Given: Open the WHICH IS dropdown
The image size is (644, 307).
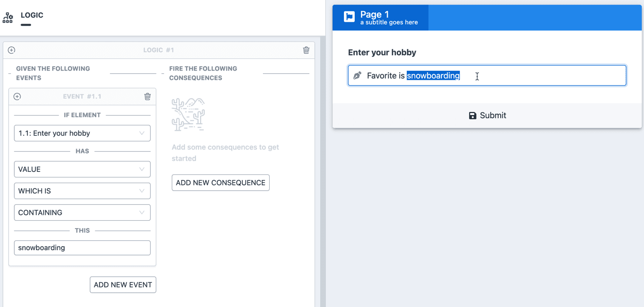Looking at the screenshot, I should (82, 191).
